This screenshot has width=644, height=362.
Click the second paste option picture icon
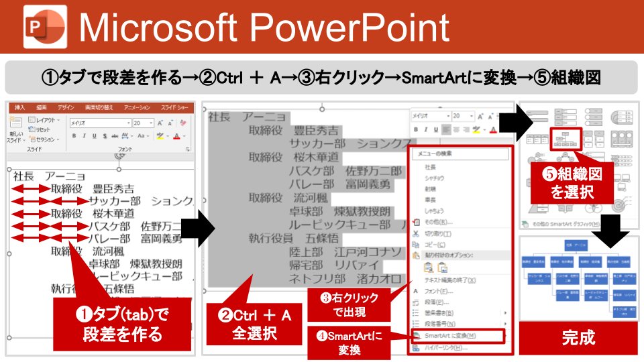pos(442,267)
